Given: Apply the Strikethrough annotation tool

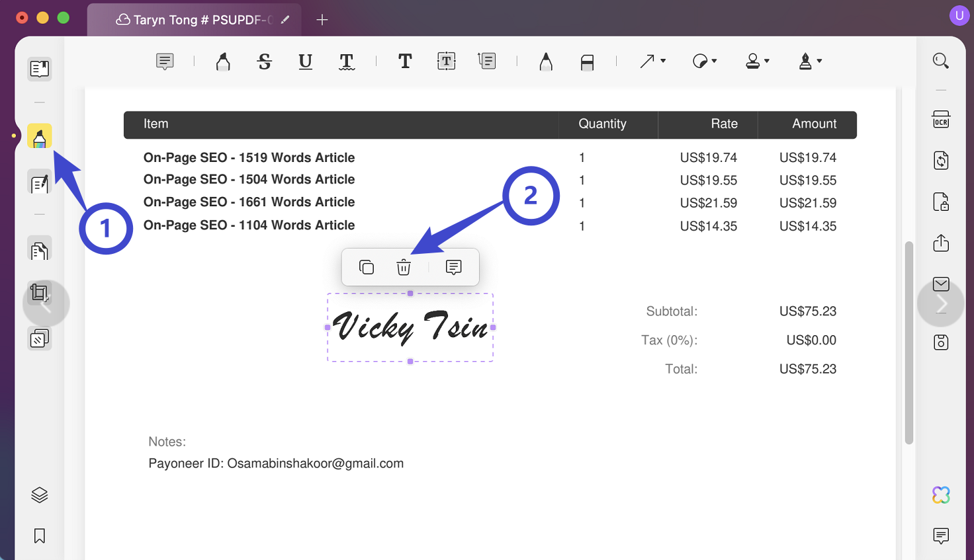Looking at the screenshot, I should pos(264,61).
